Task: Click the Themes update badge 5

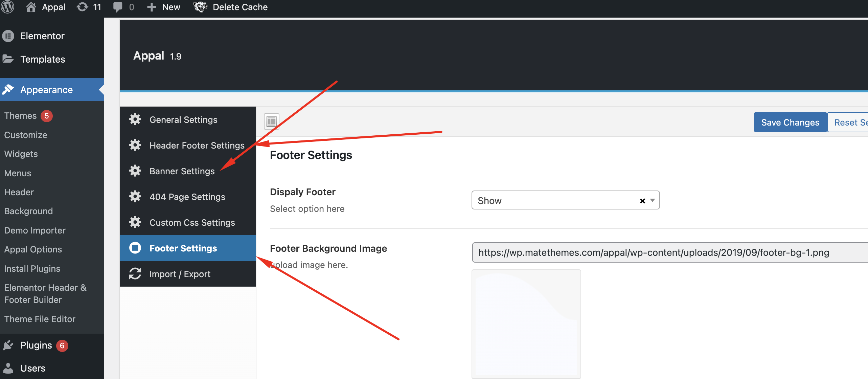Action: [x=47, y=116]
